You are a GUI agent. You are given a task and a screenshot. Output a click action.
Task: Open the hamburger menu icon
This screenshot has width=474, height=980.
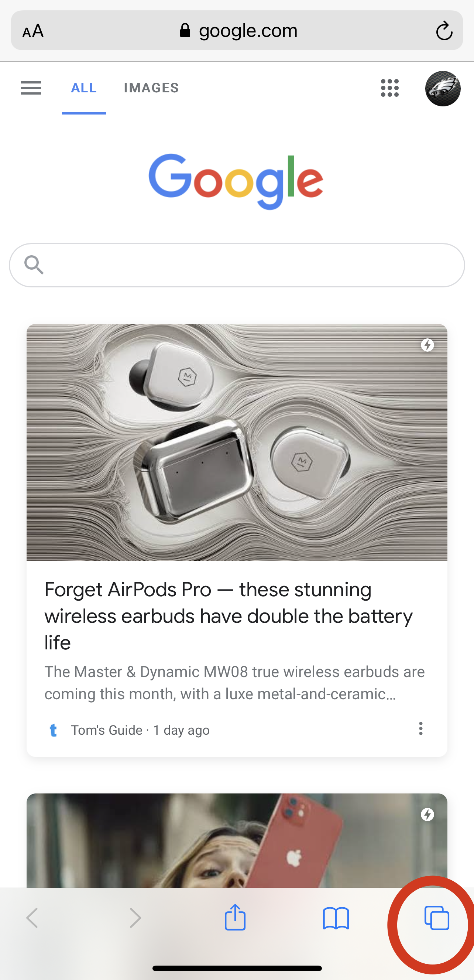31,88
